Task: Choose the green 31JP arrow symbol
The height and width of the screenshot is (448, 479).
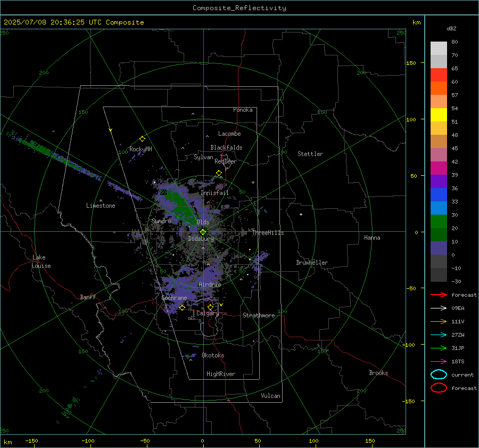Action: 439,348
